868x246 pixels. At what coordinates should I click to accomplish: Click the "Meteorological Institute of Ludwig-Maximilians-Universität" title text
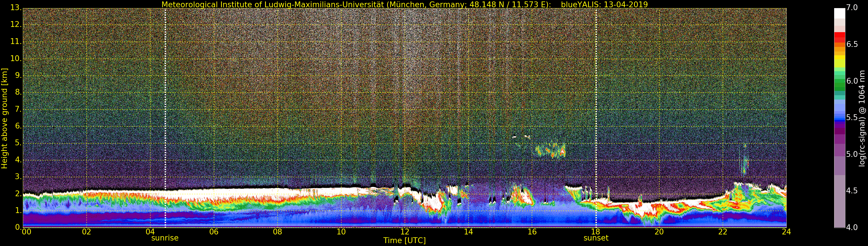pos(273,4)
